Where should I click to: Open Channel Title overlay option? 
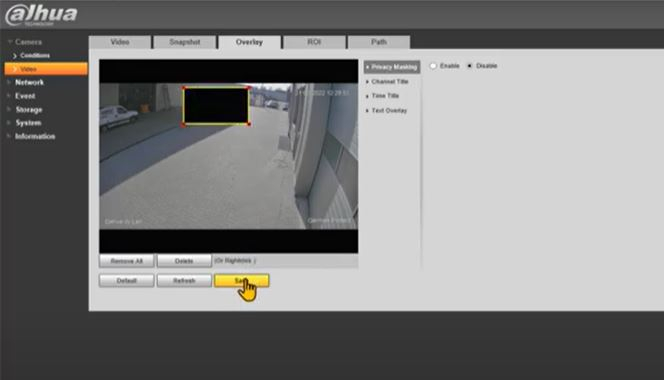[x=390, y=81]
